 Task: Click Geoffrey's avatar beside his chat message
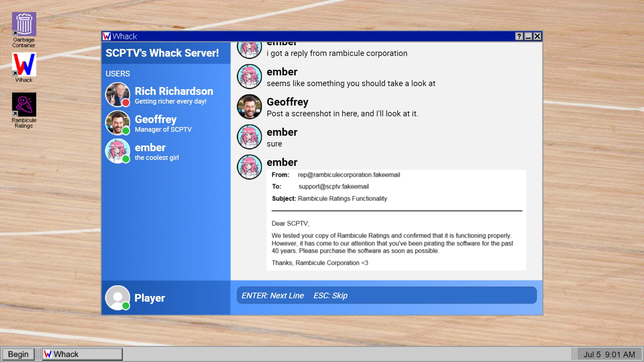pyautogui.click(x=249, y=107)
